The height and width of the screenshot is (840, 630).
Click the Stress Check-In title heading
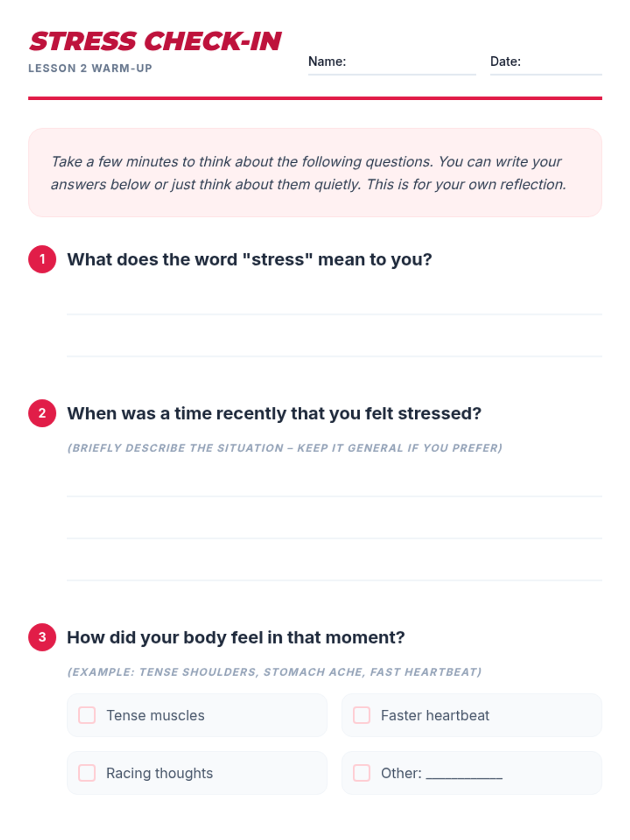pos(155,41)
